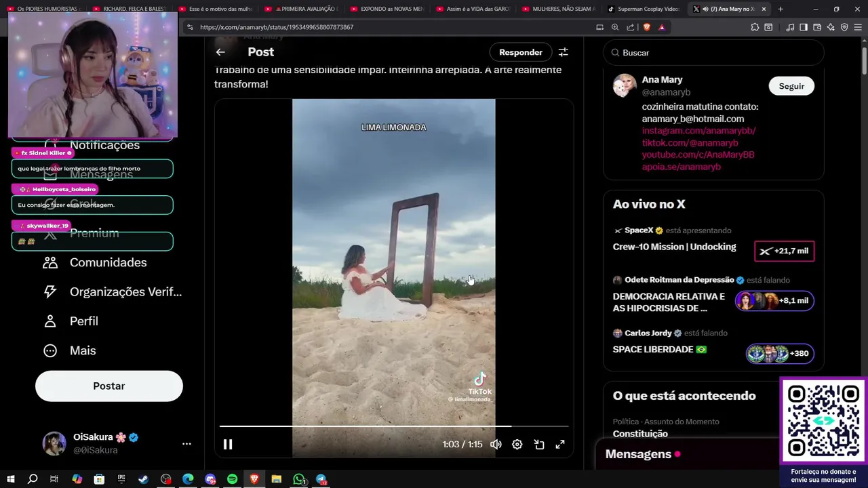Follow Ana Mary with Seguir button
The width and height of the screenshot is (868, 488).
point(791,86)
